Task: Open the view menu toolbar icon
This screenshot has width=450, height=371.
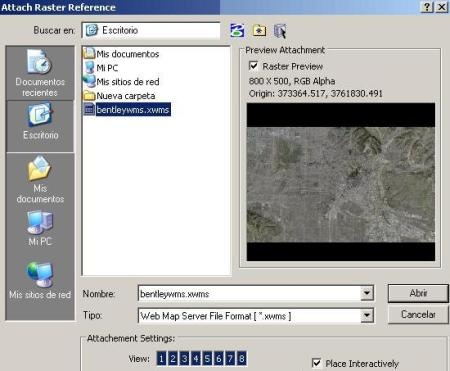Action: [x=280, y=31]
